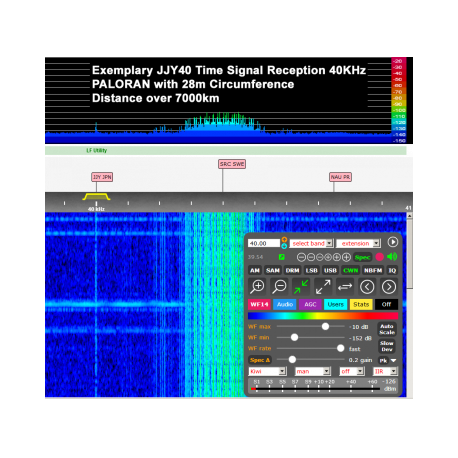Toggle the green Spec display button

point(362,257)
